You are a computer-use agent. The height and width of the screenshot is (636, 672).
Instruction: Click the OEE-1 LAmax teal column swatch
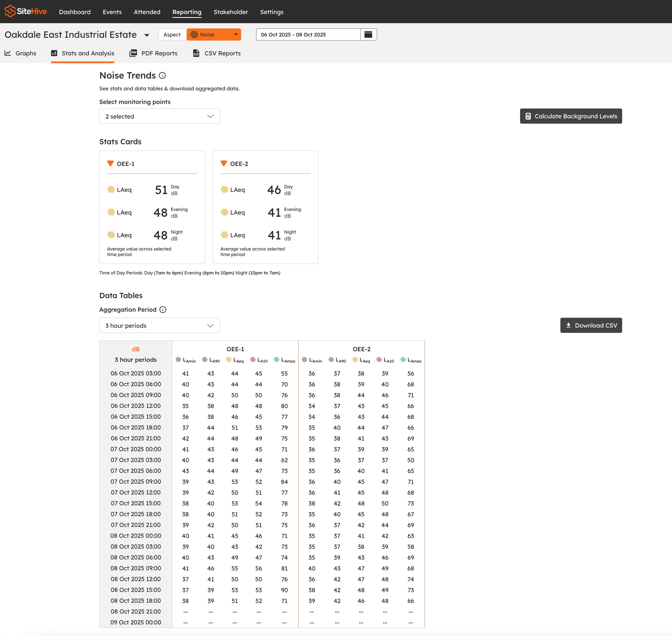click(x=277, y=360)
